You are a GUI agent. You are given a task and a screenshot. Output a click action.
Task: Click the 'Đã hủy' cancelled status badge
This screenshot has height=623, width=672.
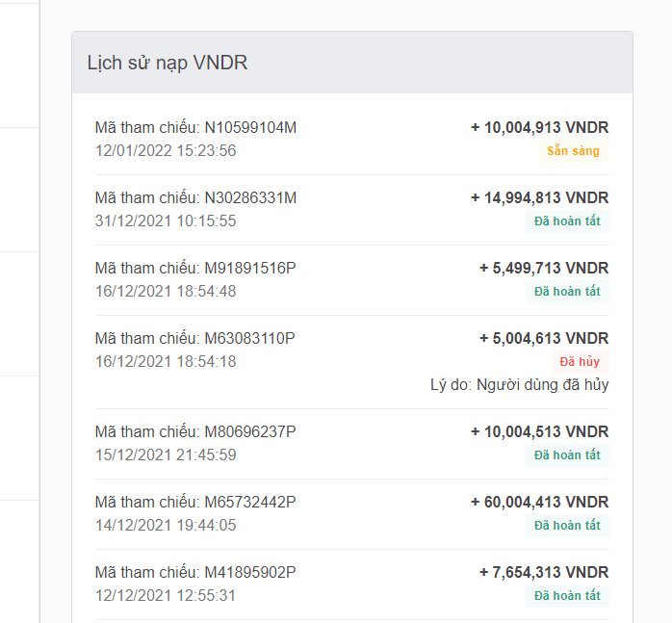click(580, 362)
